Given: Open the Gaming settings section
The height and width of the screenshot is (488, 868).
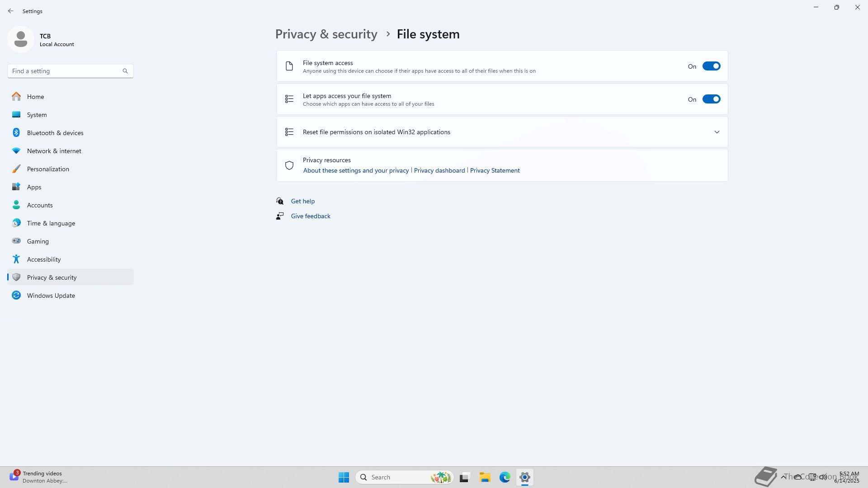Looking at the screenshot, I should [38, 241].
